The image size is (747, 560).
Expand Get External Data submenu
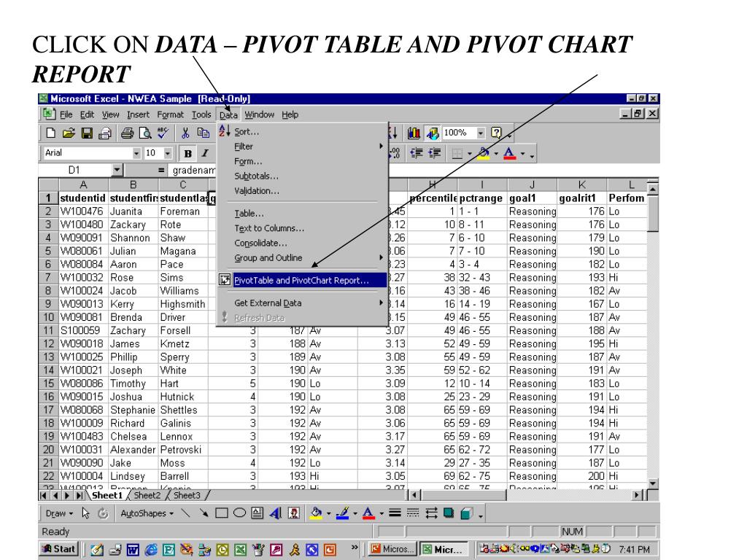pos(302,303)
